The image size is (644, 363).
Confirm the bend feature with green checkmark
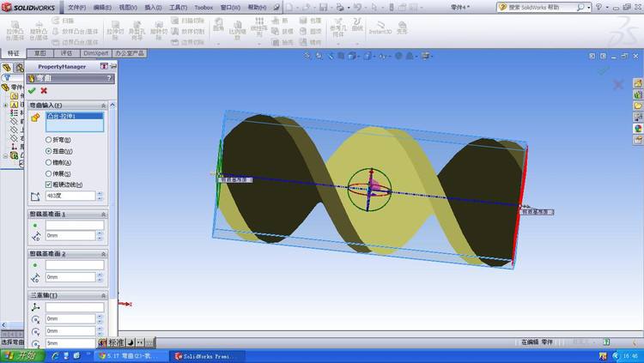click(32, 90)
